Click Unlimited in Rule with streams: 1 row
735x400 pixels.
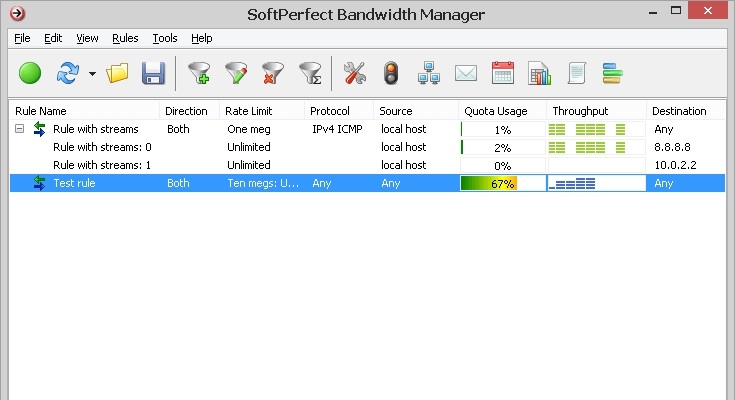249,165
